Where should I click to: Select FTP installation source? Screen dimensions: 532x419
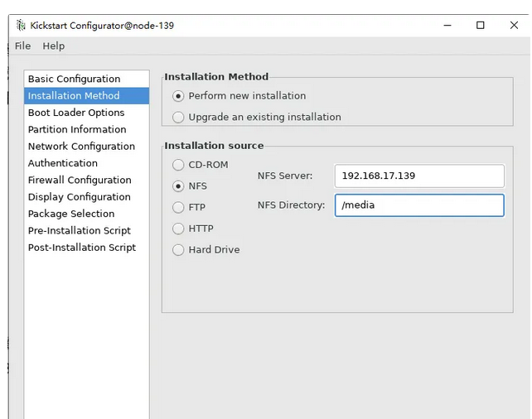178,207
